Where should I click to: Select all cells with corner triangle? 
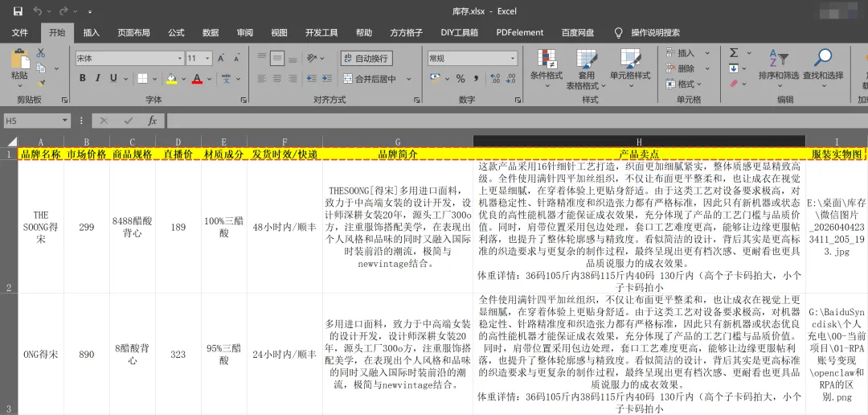(x=10, y=142)
